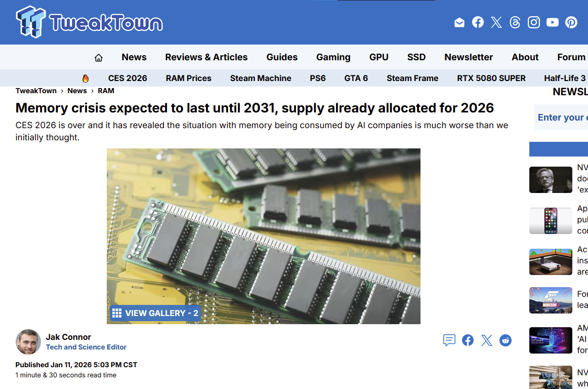Open Jak Connor's author name link
The height and width of the screenshot is (389, 588).
point(68,337)
